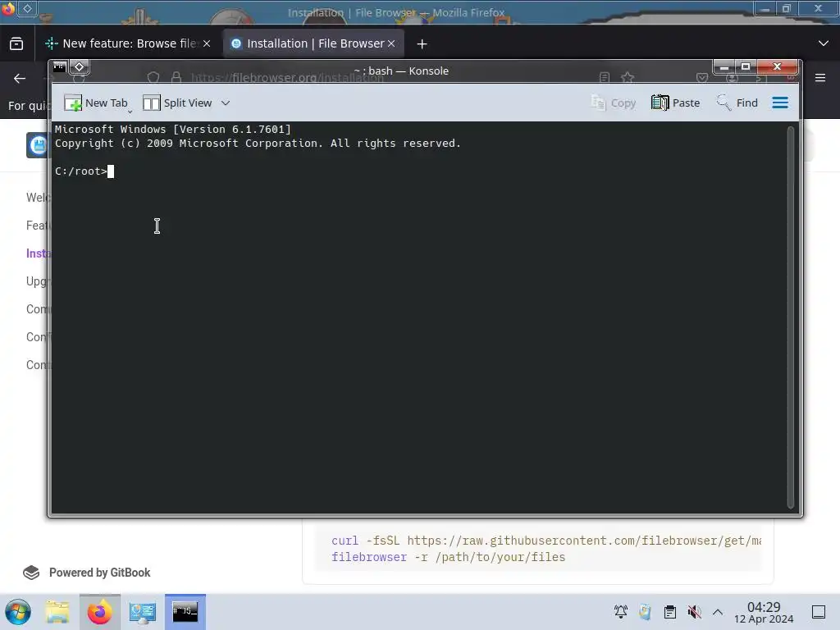Screen dimensions: 840x630
Task: Click the File Browser logo on the webpage
Action: (x=38, y=145)
